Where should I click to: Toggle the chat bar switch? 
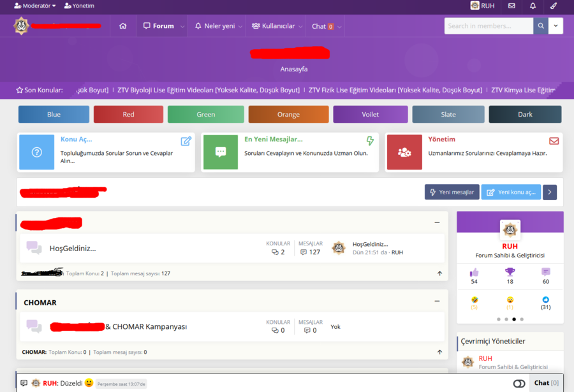coord(519,384)
